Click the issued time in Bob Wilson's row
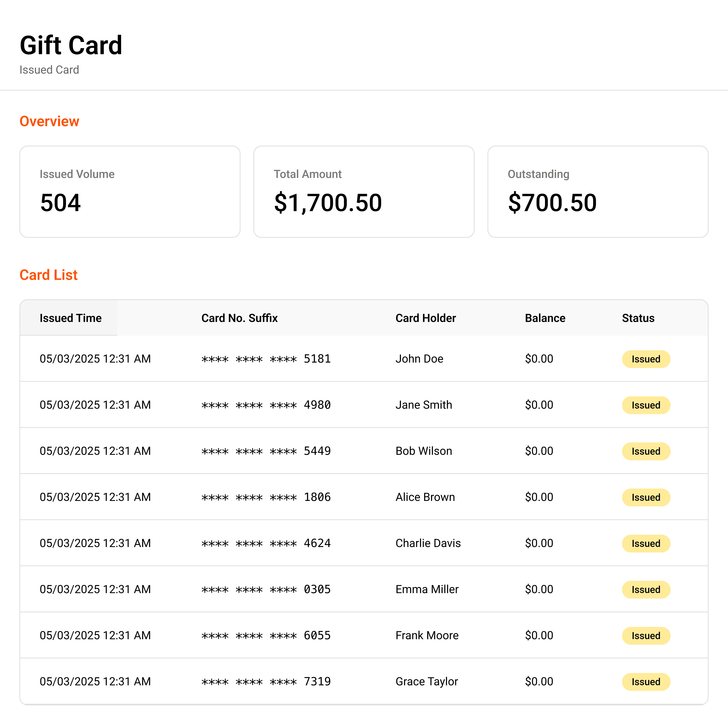This screenshot has width=728, height=728. point(95,451)
